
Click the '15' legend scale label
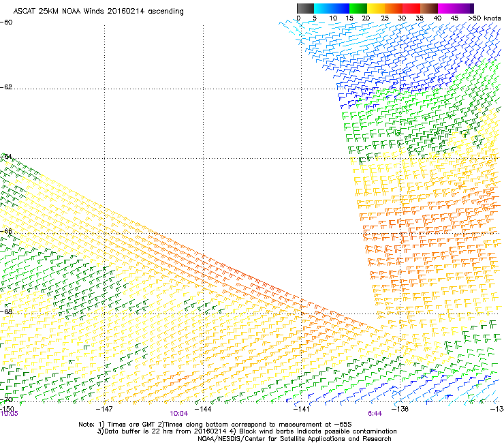click(349, 18)
